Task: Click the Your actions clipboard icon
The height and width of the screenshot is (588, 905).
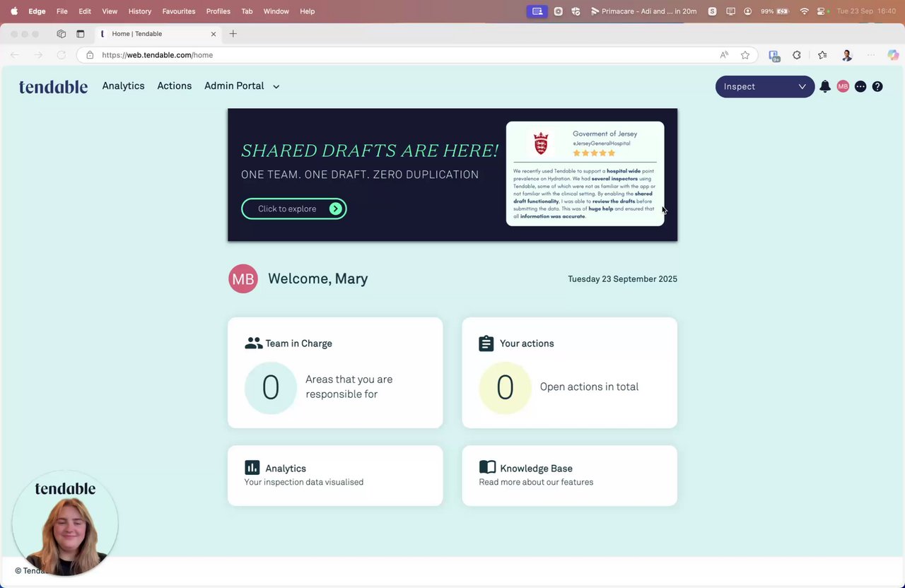Action: pos(486,343)
